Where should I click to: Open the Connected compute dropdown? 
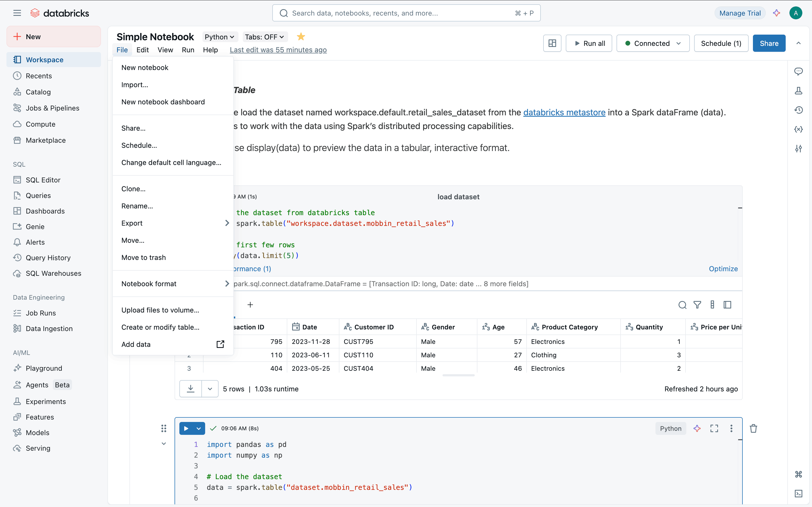point(653,43)
